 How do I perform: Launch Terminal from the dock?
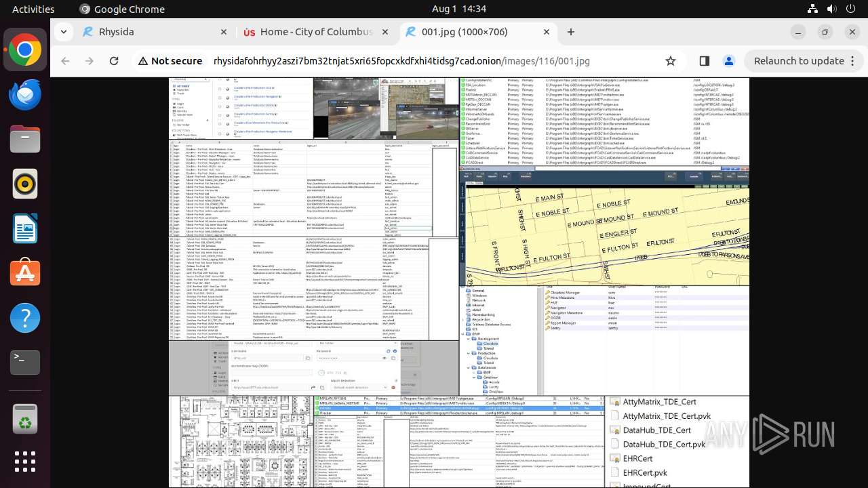(25, 362)
